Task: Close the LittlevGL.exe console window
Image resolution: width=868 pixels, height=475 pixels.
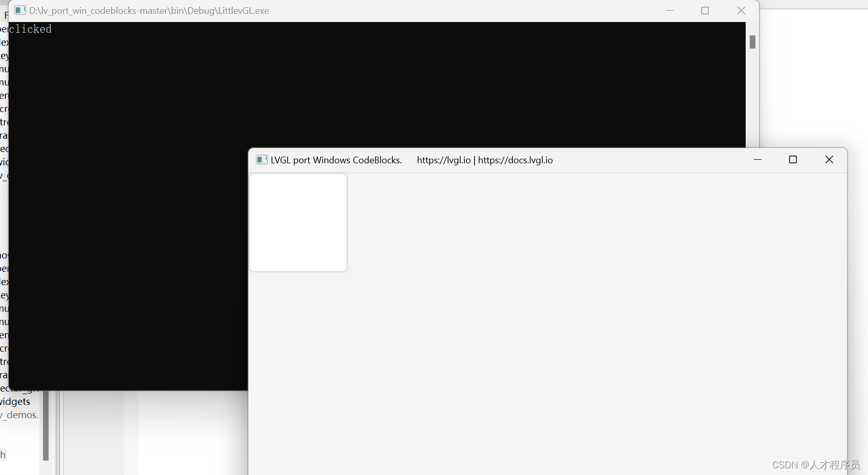Action: (x=741, y=11)
